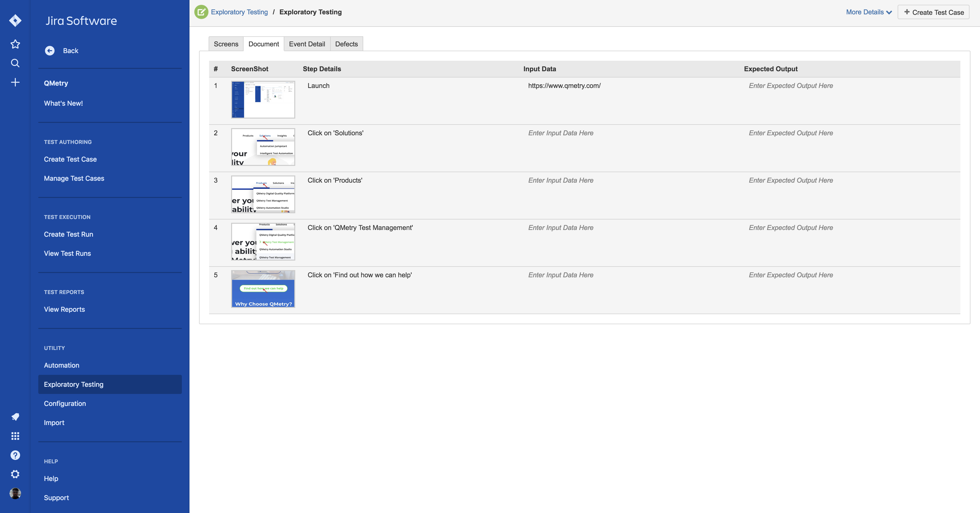Open the Event Detail tab
This screenshot has height=513, width=980.
click(307, 44)
